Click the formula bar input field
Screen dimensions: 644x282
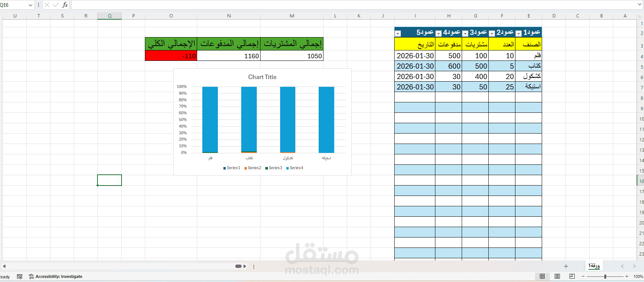(353, 5)
